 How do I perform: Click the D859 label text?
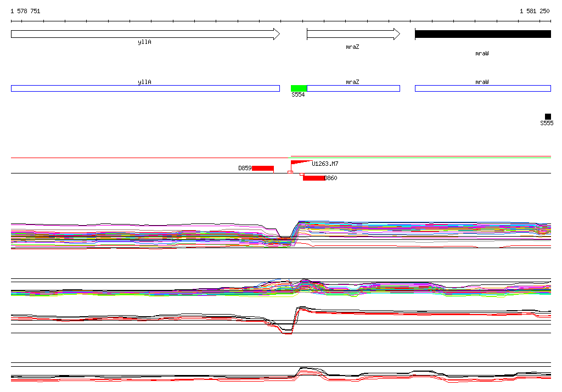point(245,168)
